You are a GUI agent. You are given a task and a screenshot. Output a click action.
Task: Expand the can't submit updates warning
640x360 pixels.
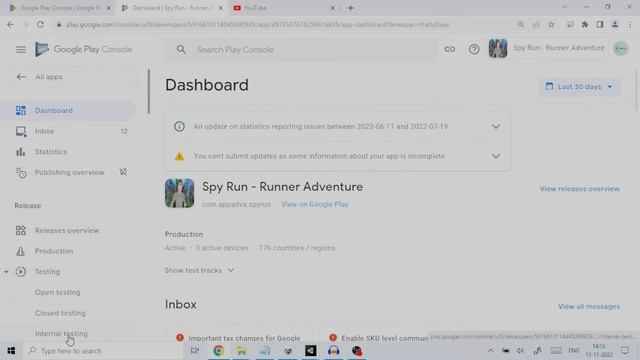pos(496,156)
